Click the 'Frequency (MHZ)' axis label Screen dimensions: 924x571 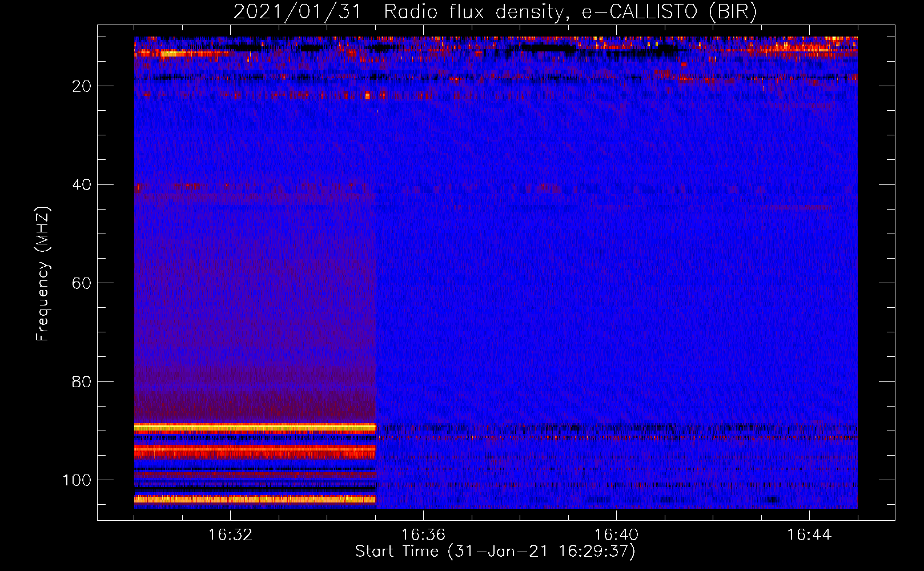click(x=43, y=274)
